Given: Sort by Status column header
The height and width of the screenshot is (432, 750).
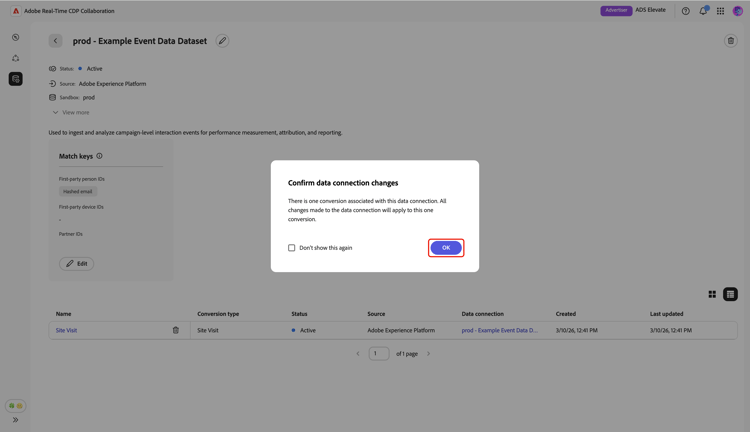Looking at the screenshot, I should point(299,314).
